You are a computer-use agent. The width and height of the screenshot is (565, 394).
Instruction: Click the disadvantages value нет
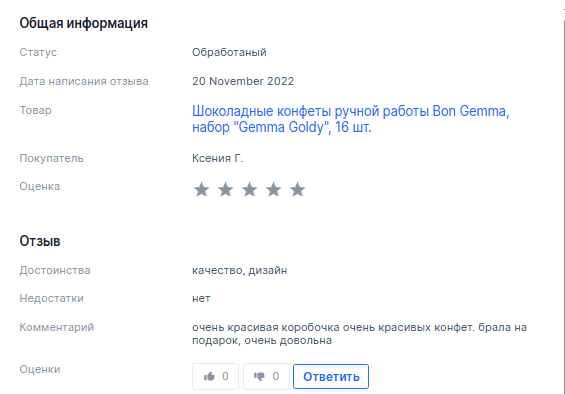201,298
